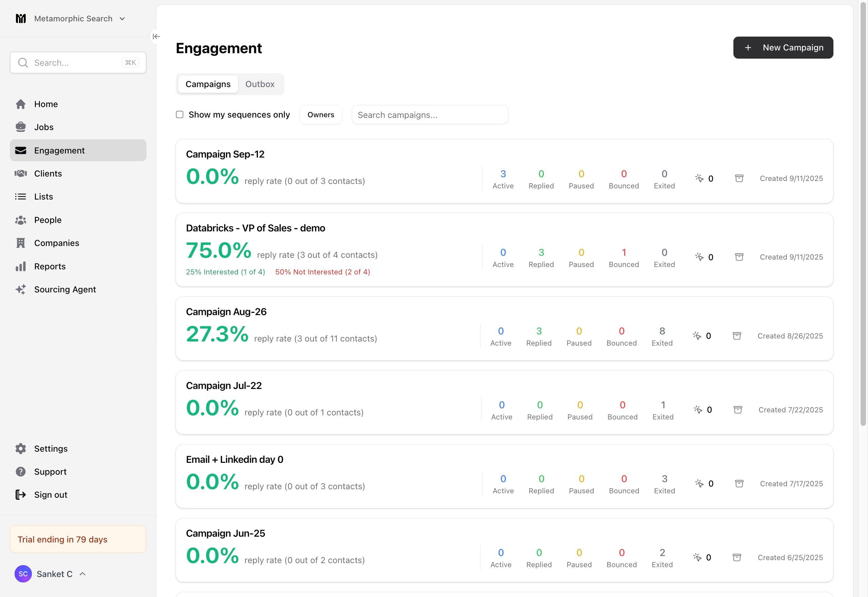The image size is (868, 597).
Task: Open the Sourcing Agent sparkle icon
Action: pos(21,290)
